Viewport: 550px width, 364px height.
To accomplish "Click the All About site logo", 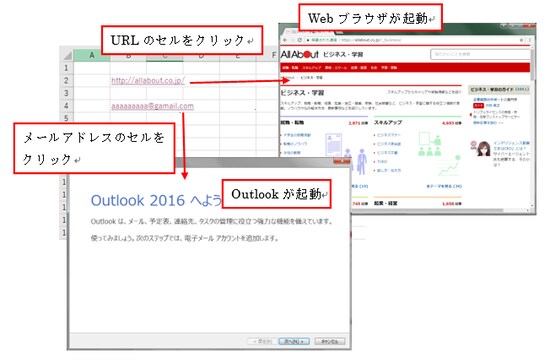I will tap(300, 54).
